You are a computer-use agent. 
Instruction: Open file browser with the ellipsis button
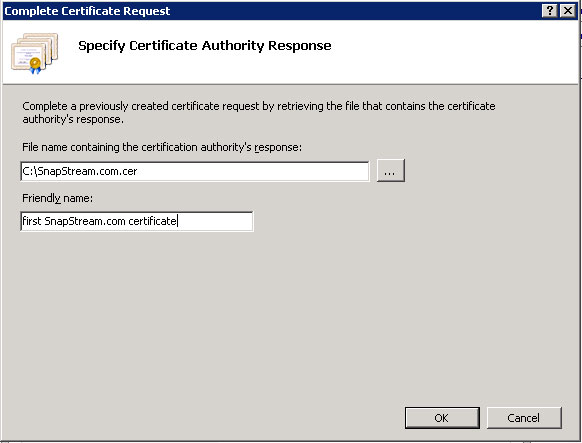point(390,171)
